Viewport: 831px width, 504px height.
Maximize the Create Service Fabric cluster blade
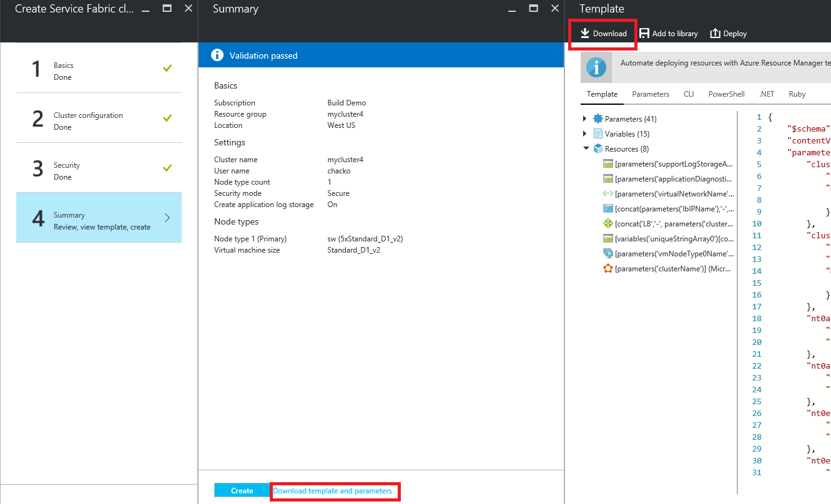167,9
